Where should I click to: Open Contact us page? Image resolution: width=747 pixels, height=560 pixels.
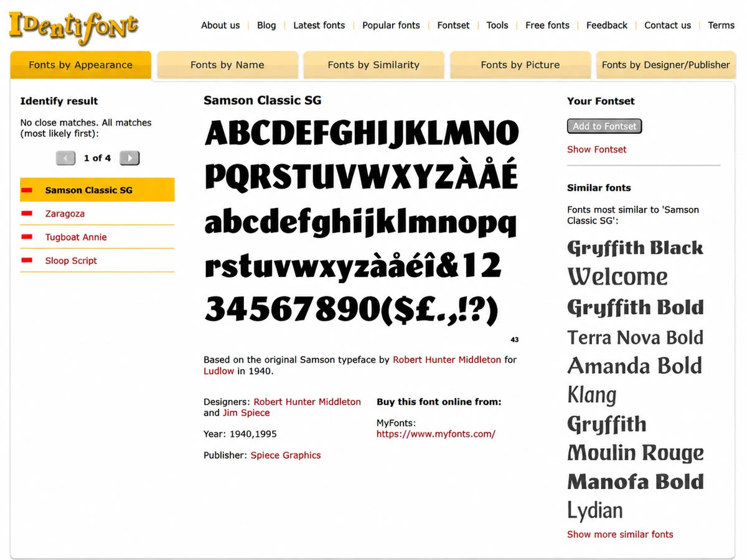[x=667, y=26]
